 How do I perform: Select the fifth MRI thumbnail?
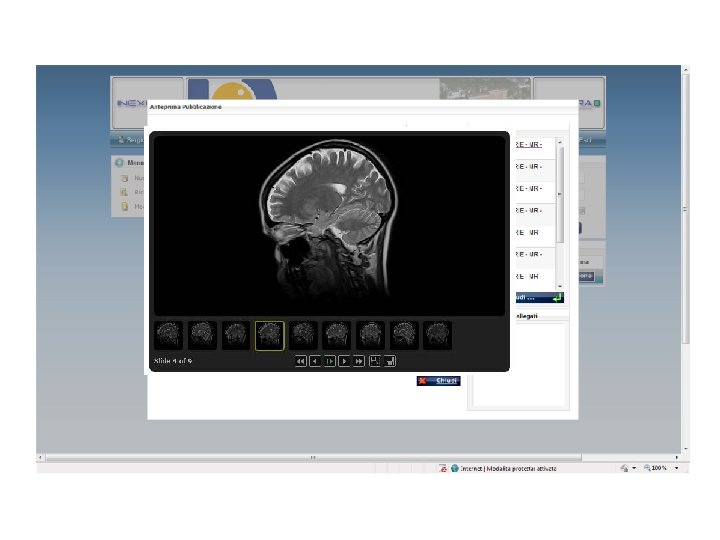point(303,335)
